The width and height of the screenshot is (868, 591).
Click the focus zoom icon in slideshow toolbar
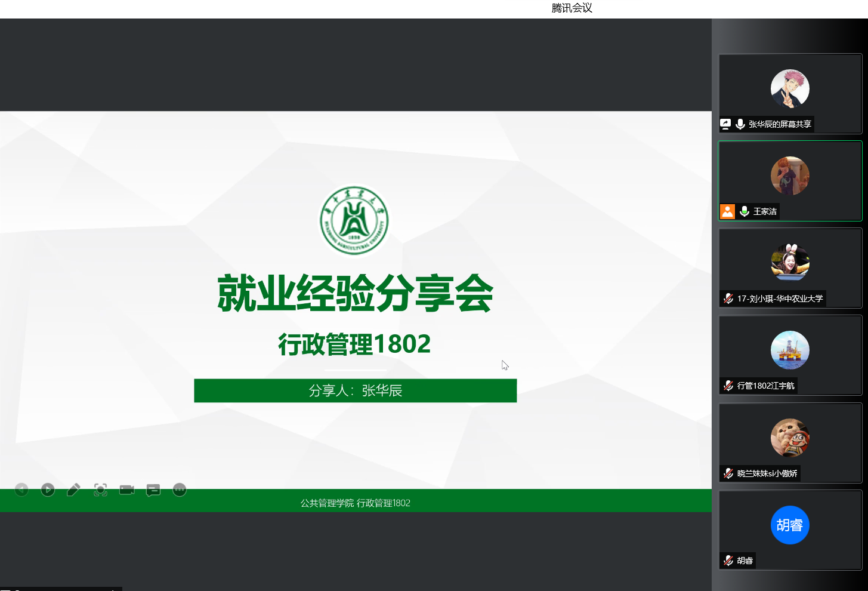[x=100, y=490]
